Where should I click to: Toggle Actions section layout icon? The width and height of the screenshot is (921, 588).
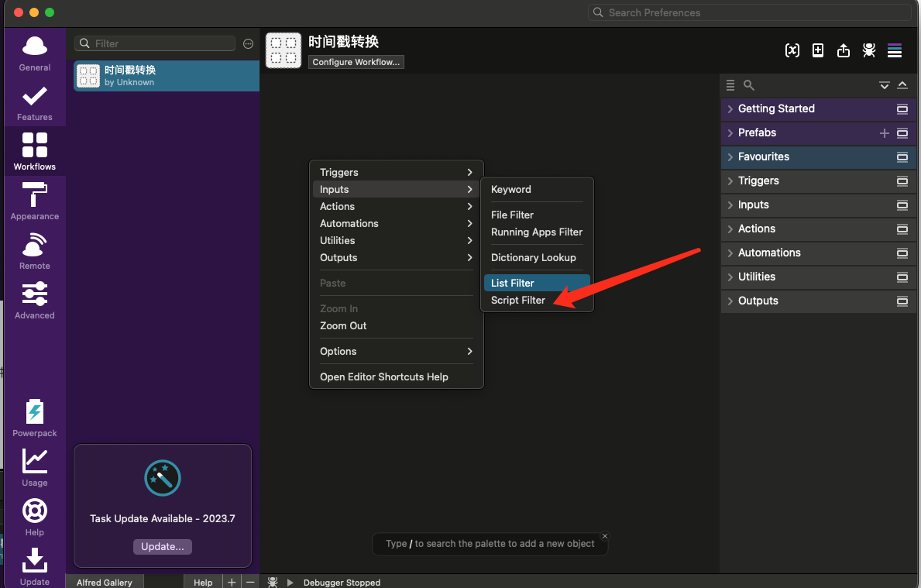pyautogui.click(x=902, y=229)
